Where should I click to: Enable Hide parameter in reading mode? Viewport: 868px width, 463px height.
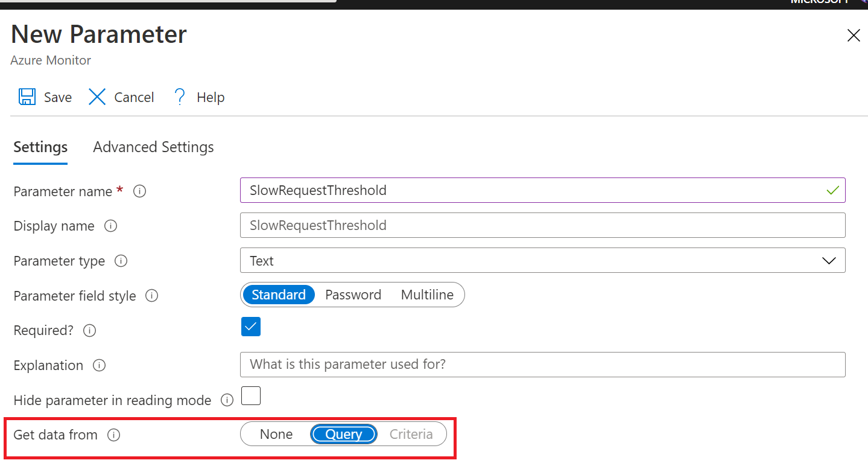250,395
